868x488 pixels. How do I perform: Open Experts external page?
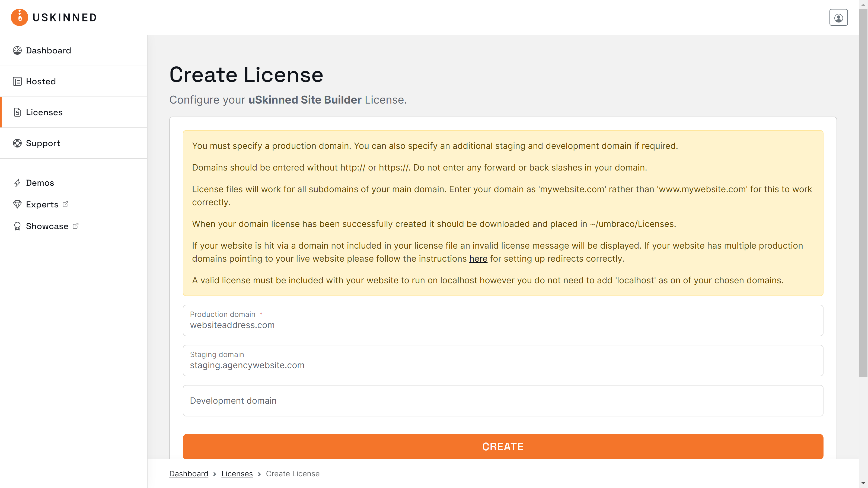click(x=42, y=204)
